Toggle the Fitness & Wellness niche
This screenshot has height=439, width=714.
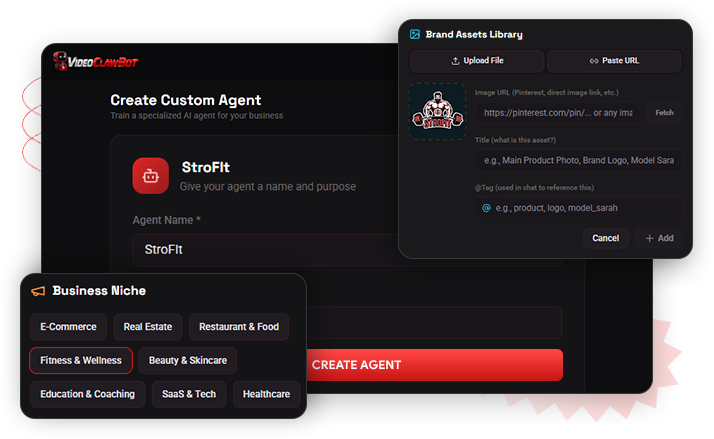click(81, 361)
